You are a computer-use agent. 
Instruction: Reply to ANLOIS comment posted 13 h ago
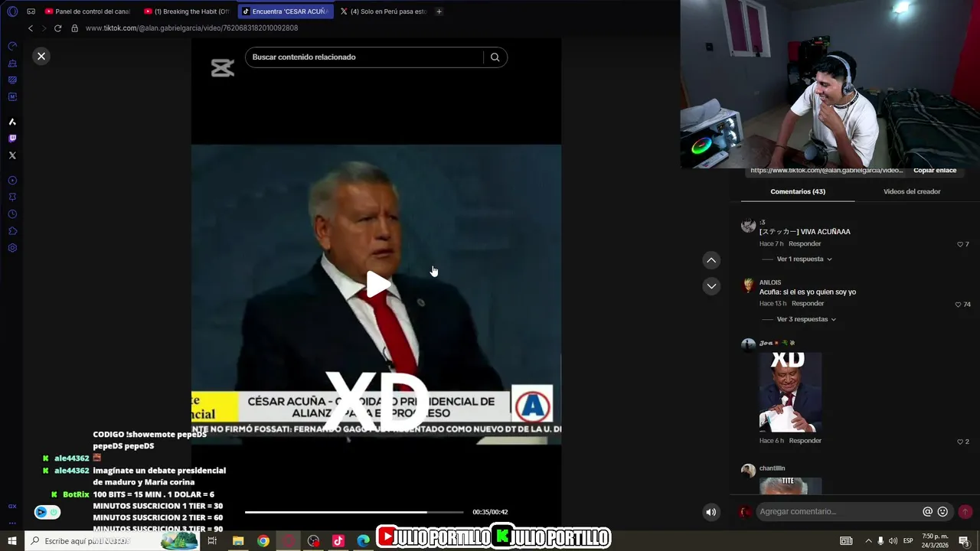[x=808, y=304]
